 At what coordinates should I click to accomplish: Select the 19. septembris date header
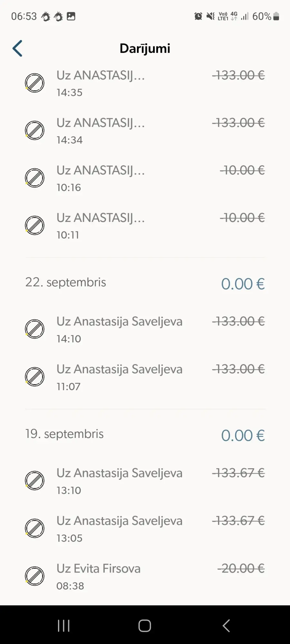[x=64, y=434]
